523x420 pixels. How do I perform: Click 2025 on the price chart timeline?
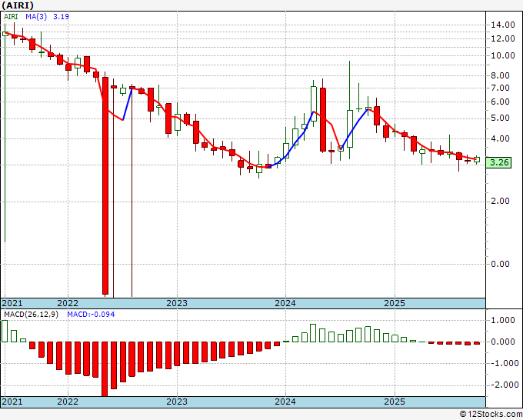[395, 303]
